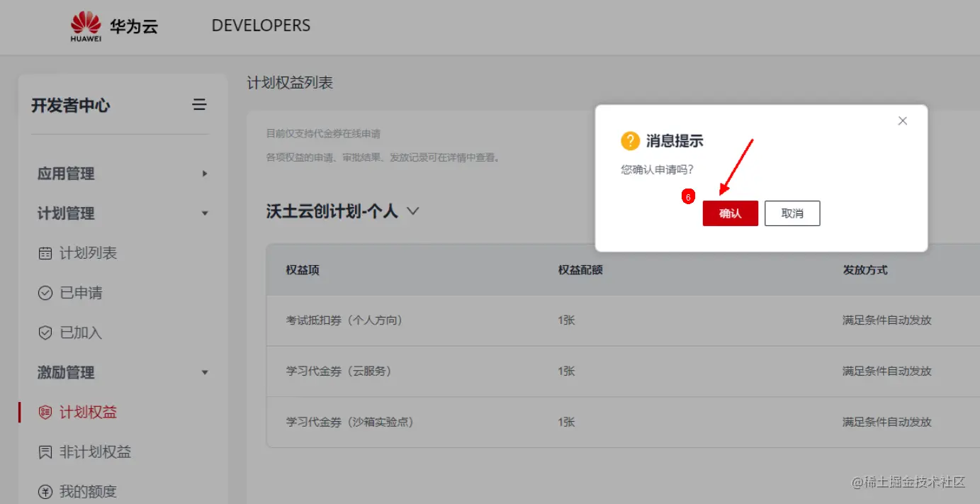Click the 权益项 column header

click(303, 270)
